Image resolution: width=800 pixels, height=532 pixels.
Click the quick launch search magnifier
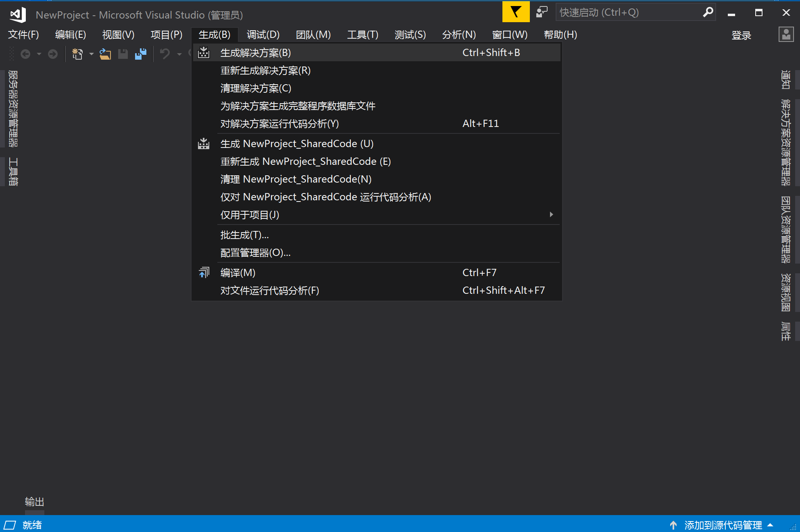point(708,12)
